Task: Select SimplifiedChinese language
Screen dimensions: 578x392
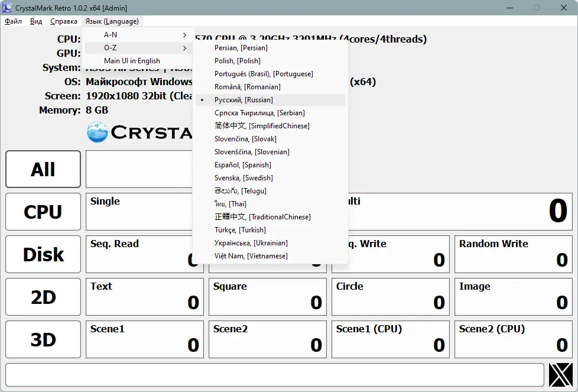Action: (x=271, y=126)
